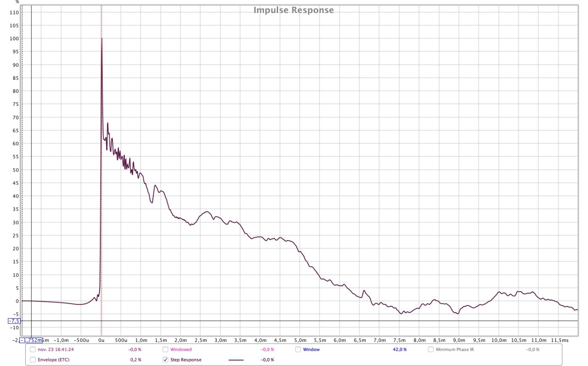Viewport: 588px width, 366px height.
Task: Click the 5,0m label on the time axis
Action: click(300, 340)
